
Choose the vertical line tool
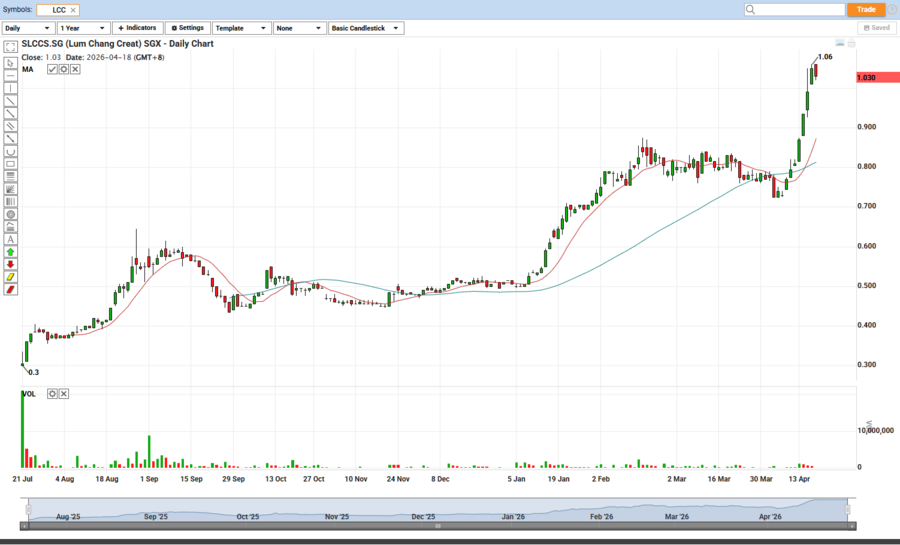(11, 88)
